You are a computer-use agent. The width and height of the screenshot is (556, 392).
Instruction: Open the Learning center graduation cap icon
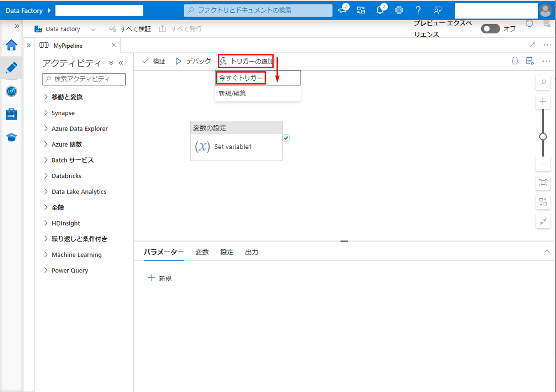[x=11, y=138]
